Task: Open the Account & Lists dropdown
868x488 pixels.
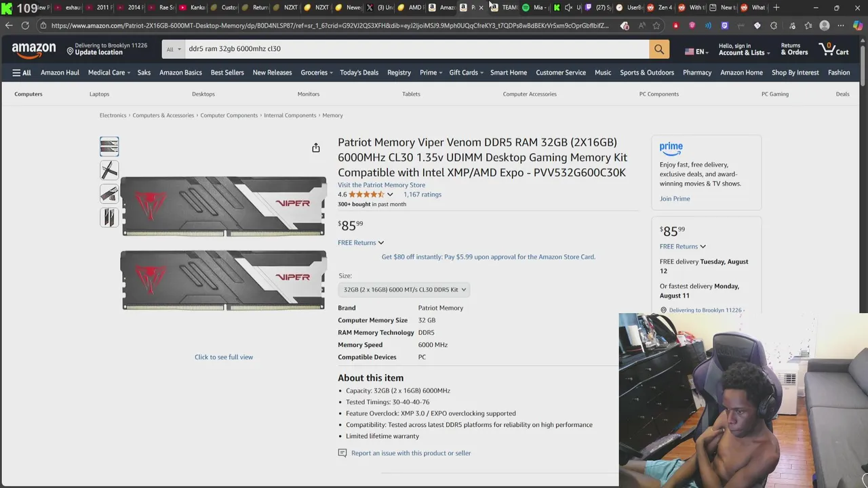Action: tap(744, 49)
